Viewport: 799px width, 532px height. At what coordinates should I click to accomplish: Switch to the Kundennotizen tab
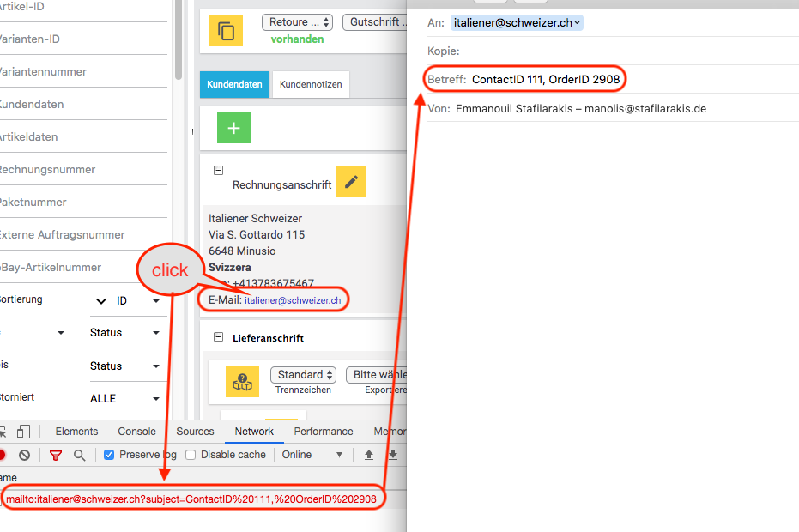[311, 84]
